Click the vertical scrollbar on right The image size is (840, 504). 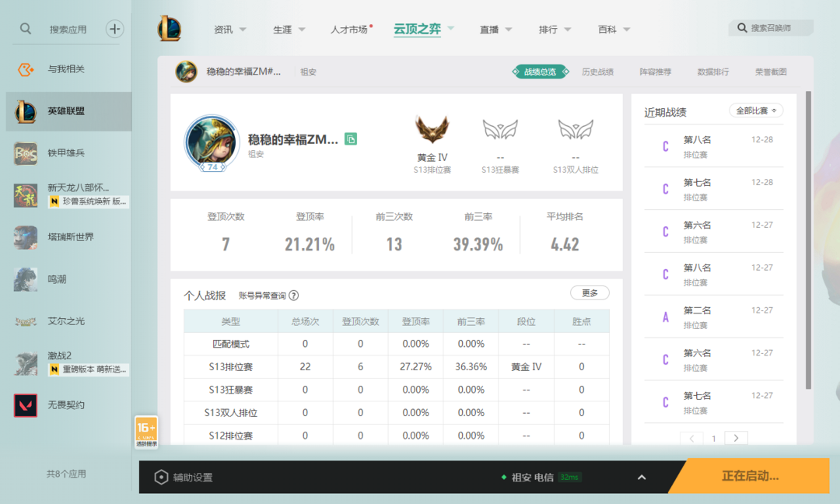[x=808, y=240]
